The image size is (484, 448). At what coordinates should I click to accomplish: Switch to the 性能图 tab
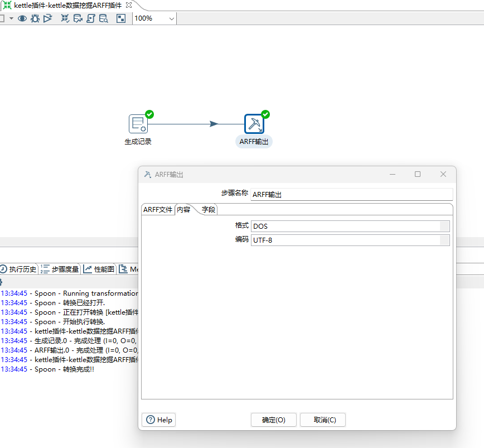click(99, 269)
